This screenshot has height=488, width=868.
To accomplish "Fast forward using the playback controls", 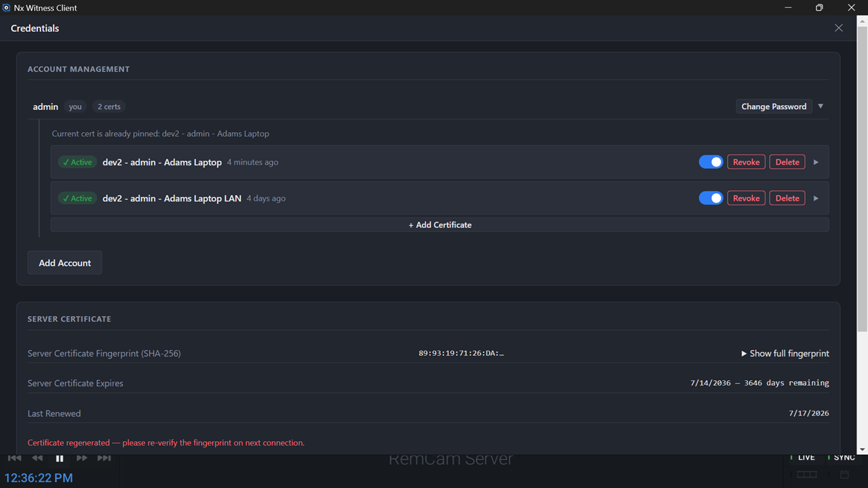I will 81,459.
